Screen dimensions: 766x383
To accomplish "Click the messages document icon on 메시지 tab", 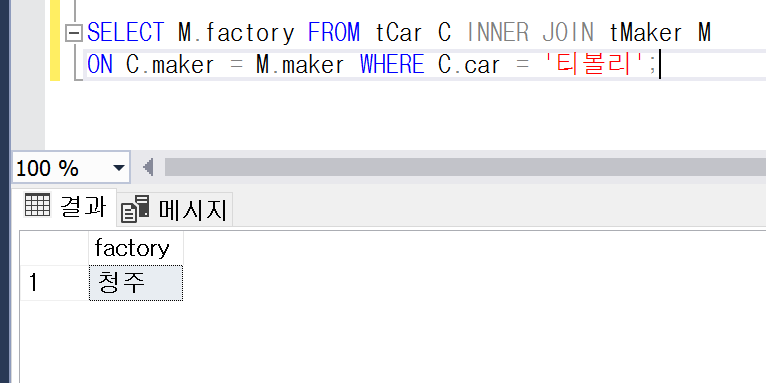I will click(x=135, y=209).
